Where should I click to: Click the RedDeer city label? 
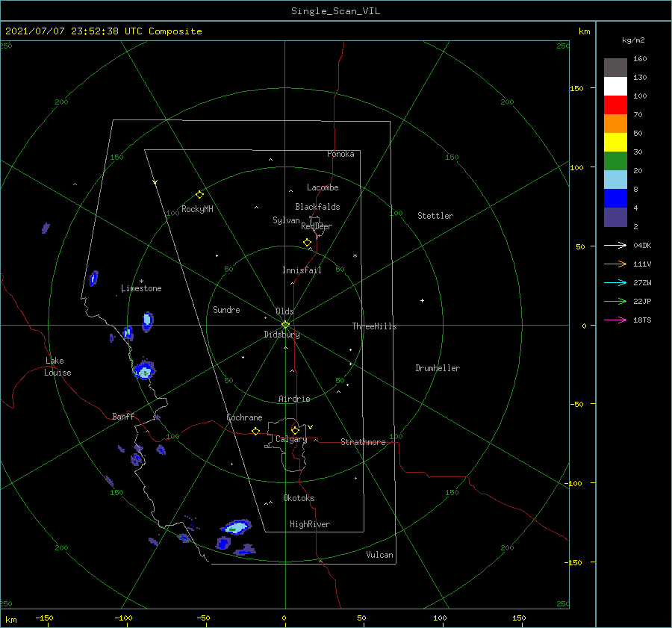(x=317, y=226)
